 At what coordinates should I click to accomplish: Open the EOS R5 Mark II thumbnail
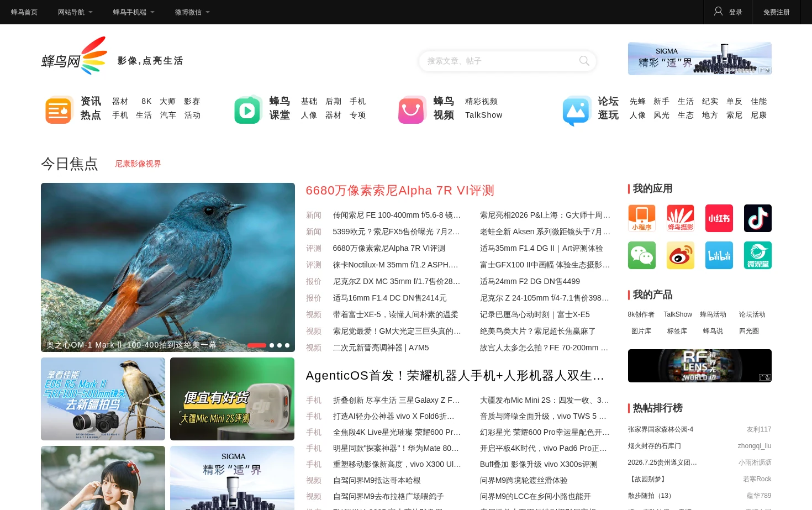coord(103,399)
